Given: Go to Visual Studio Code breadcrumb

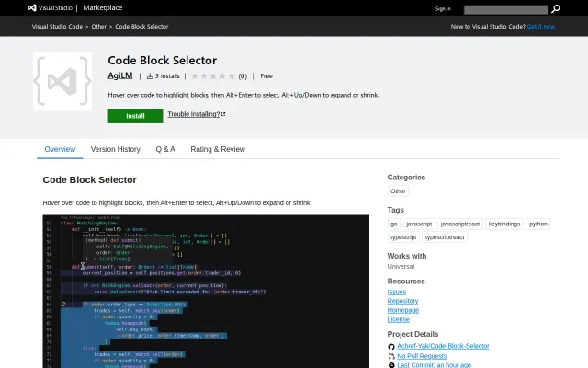Looking at the screenshot, I should coord(57,27).
